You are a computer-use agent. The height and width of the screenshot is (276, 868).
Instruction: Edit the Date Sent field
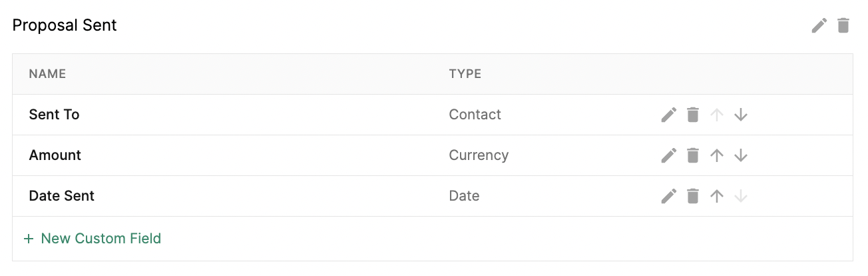pyautogui.click(x=669, y=196)
